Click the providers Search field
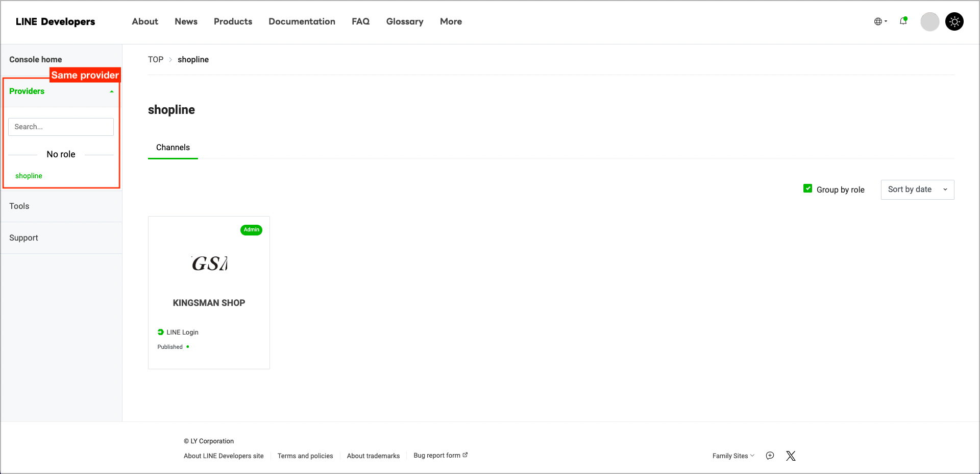The image size is (980, 474). 61,127
